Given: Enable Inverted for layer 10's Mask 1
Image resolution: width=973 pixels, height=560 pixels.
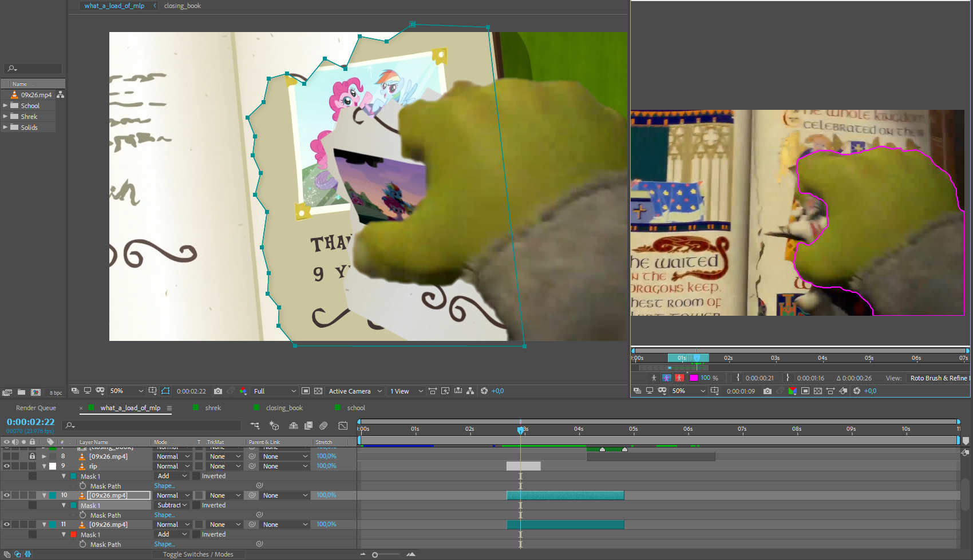Looking at the screenshot, I should click(196, 505).
